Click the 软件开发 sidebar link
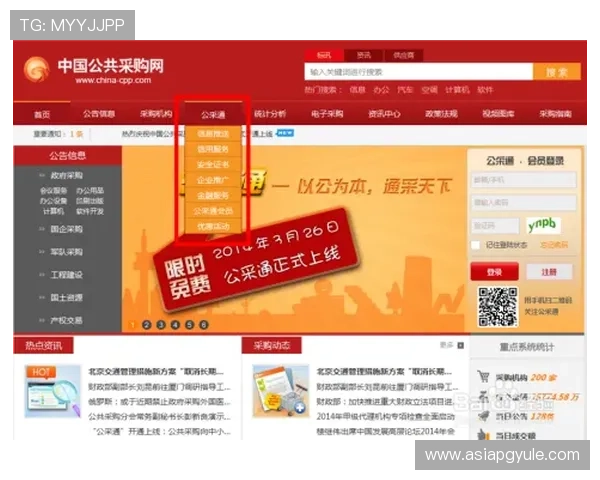 click(90, 211)
